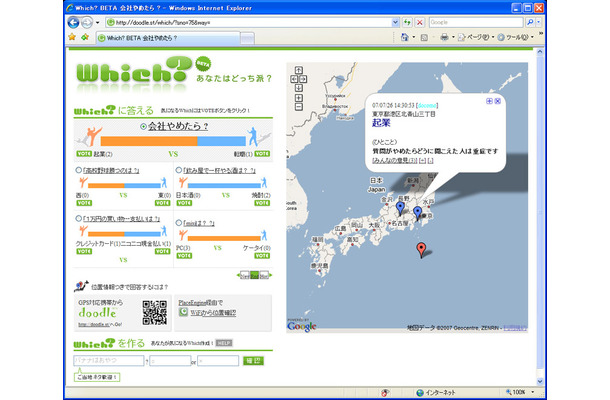The image size is (610, 400).
Task: Expand command bar overflow chevron
Action: coord(540,34)
